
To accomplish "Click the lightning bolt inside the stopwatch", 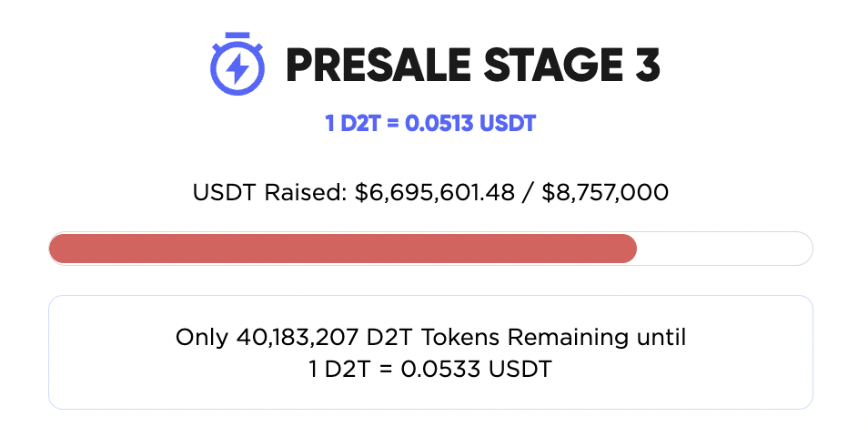I will [x=237, y=68].
